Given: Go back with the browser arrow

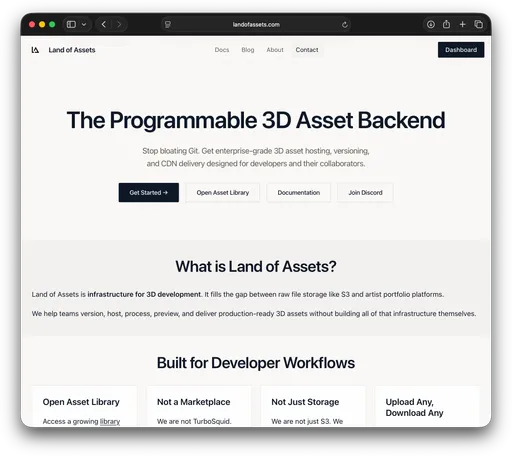Looking at the screenshot, I should coord(104,24).
